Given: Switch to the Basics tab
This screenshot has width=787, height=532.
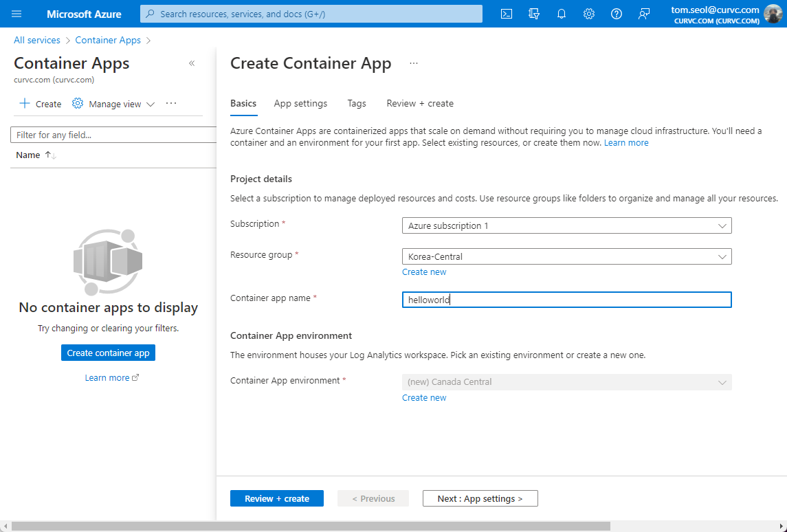Looking at the screenshot, I should click(x=243, y=103).
